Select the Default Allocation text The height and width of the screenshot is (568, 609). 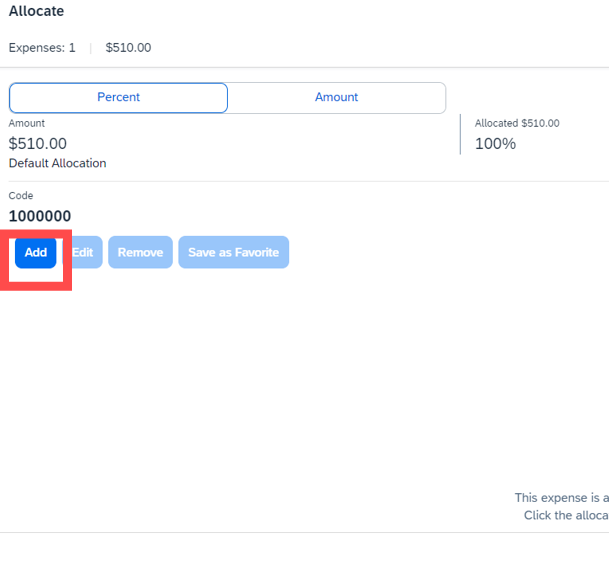coord(57,163)
